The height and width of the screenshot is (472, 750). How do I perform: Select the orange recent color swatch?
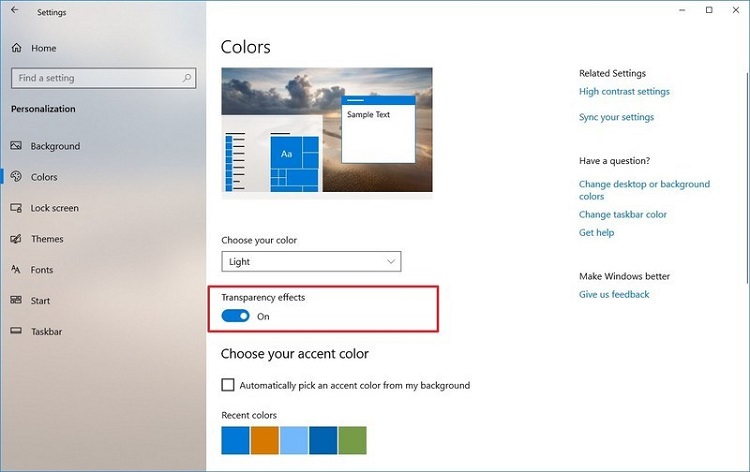(264, 440)
